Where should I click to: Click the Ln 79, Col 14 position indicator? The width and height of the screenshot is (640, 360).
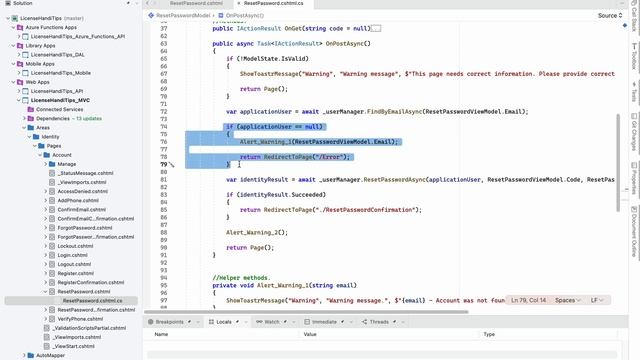(x=528, y=300)
